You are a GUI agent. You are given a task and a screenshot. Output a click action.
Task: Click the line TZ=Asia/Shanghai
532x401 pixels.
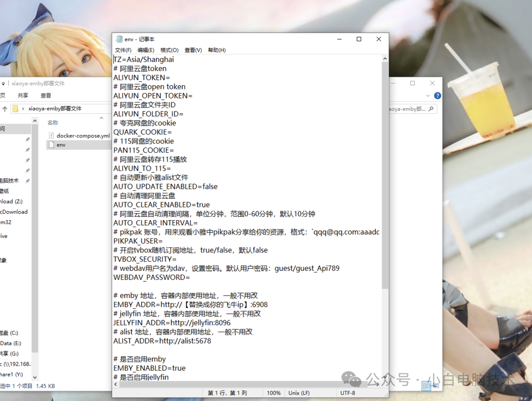[143, 60]
